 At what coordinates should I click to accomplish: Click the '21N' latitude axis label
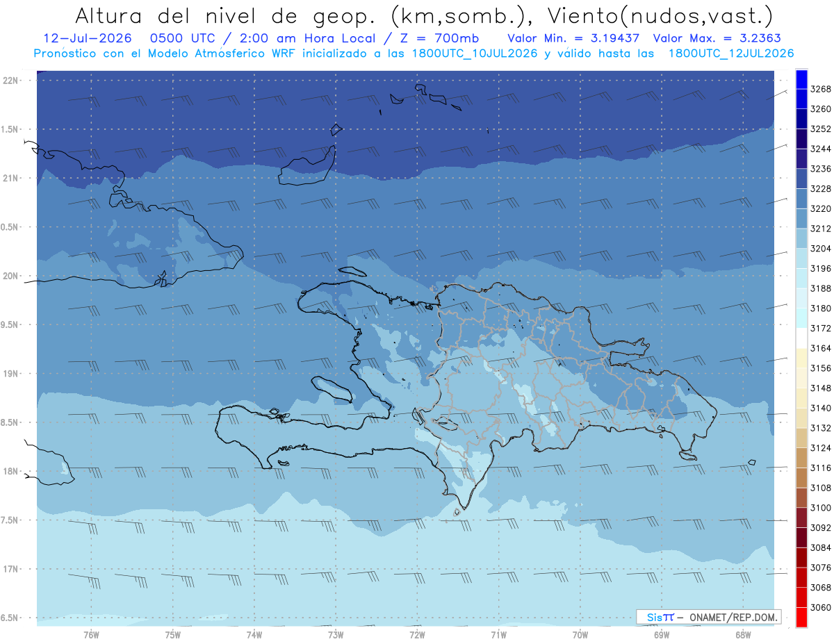[11, 179]
